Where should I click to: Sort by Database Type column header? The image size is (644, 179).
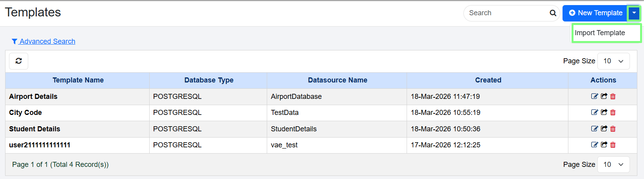pos(209,80)
